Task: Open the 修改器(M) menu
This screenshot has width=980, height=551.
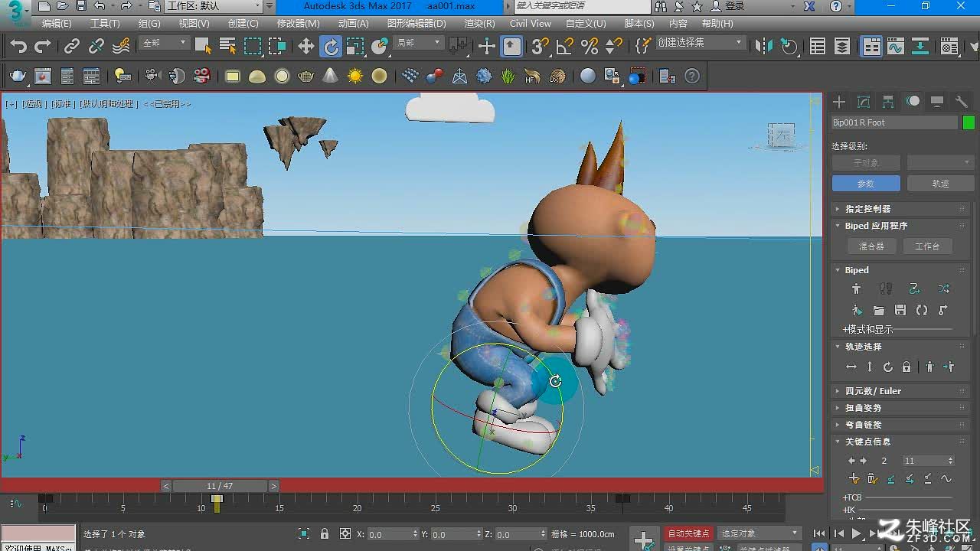Action: [299, 24]
